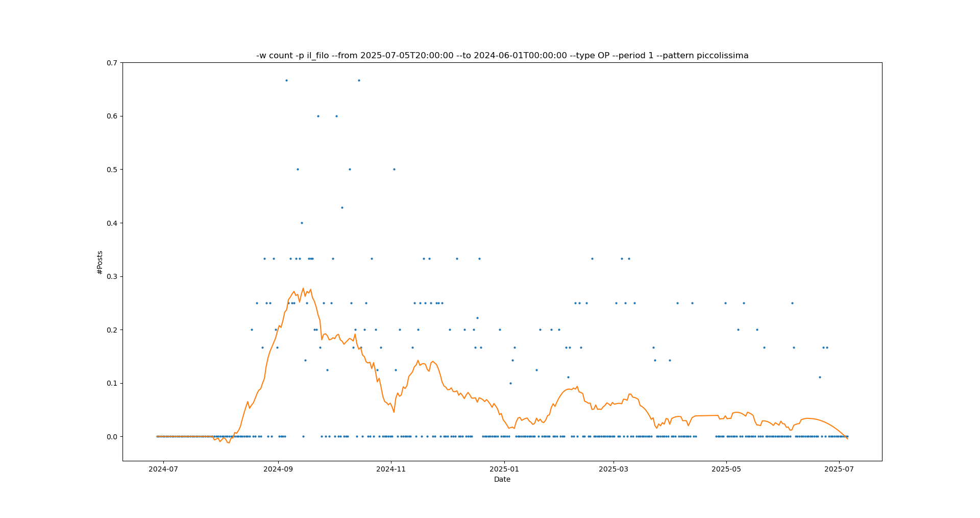The image size is (980, 518).
Task: Click the y-axis tick label '0.0'
Action: tap(112, 437)
